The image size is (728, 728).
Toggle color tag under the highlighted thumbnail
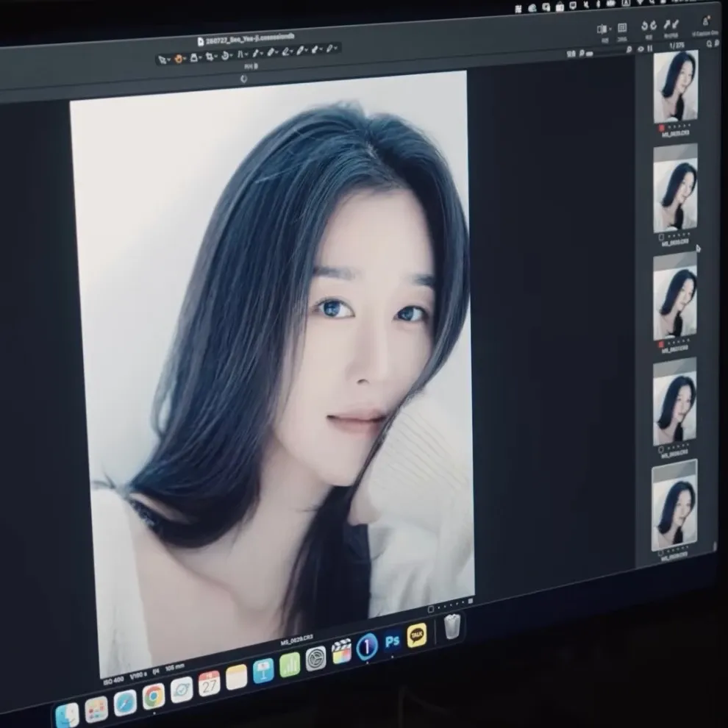pos(660,554)
